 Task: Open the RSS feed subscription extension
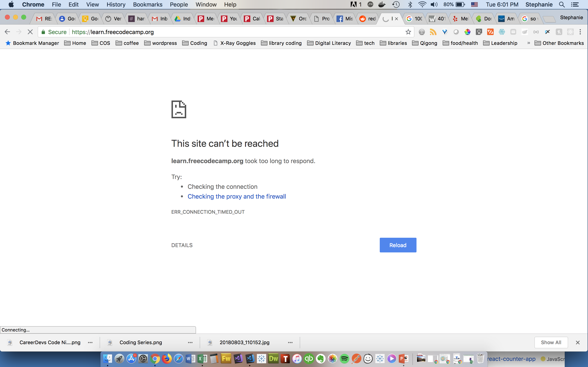click(x=433, y=32)
